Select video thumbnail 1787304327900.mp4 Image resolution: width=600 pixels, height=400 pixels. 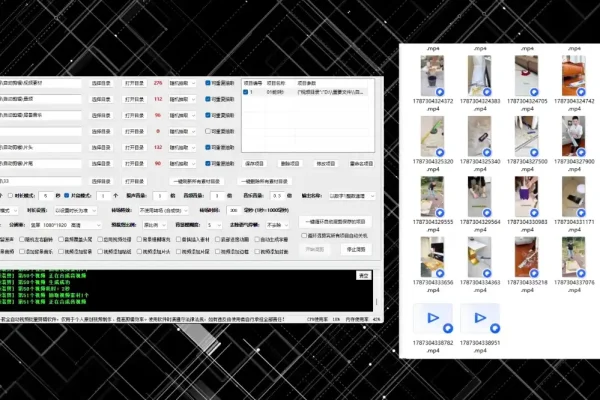(574, 136)
